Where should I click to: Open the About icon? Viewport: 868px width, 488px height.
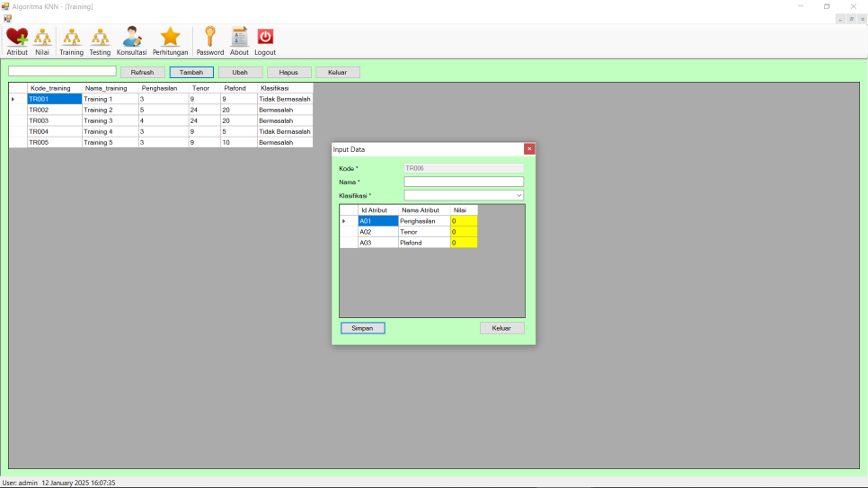point(239,38)
